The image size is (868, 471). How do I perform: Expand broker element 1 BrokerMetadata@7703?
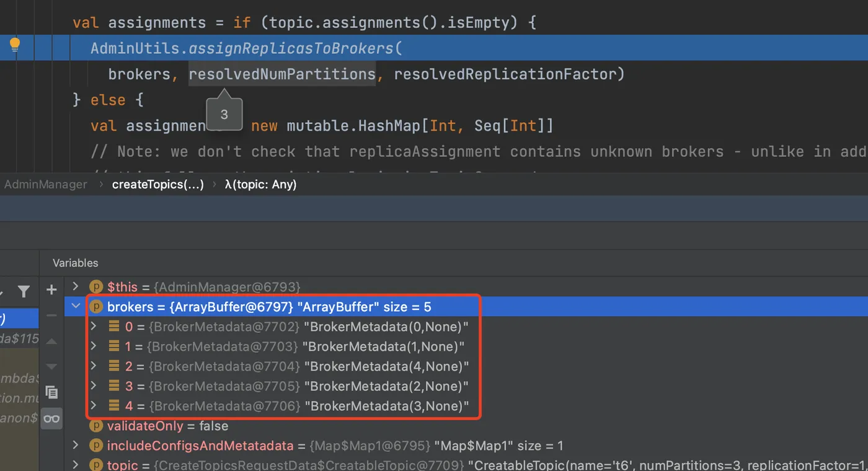pyautogui.click(x=94, y=346)
